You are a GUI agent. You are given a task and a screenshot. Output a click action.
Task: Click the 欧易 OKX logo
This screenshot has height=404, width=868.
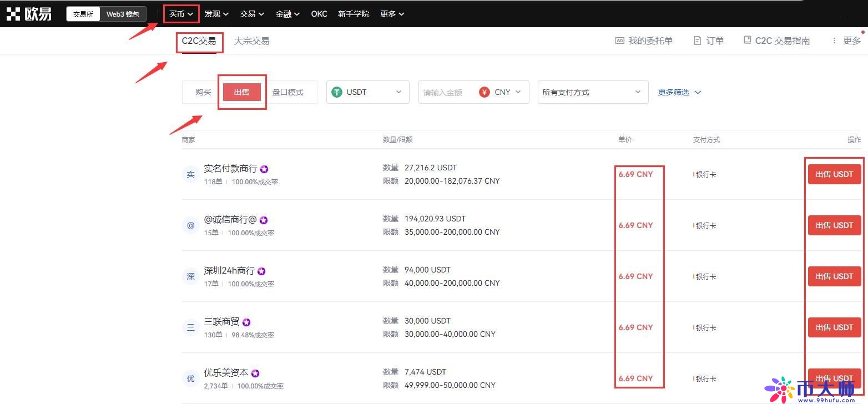point(29,13)
